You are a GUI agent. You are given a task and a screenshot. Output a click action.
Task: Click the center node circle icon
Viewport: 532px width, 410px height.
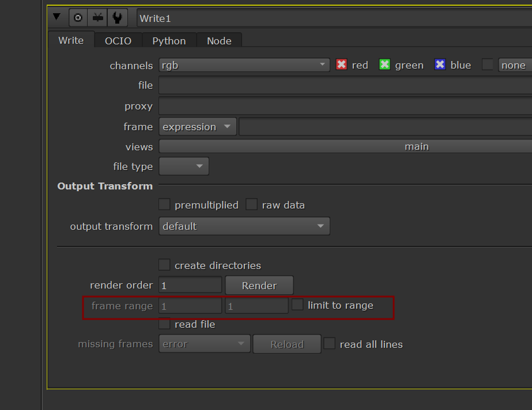tap(78, 18)
